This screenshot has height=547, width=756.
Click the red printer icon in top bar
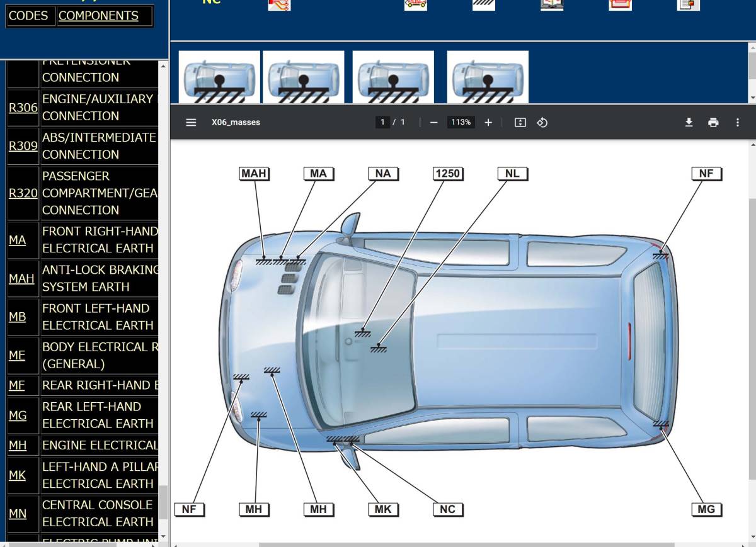click(621, 4)
